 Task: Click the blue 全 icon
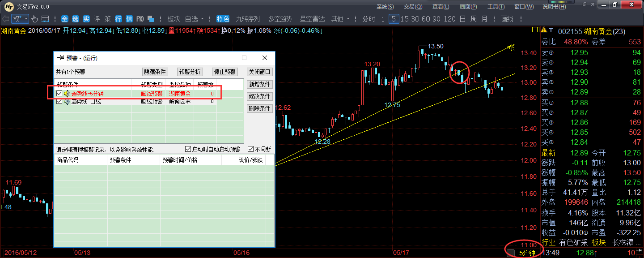(x=65, y=19)
